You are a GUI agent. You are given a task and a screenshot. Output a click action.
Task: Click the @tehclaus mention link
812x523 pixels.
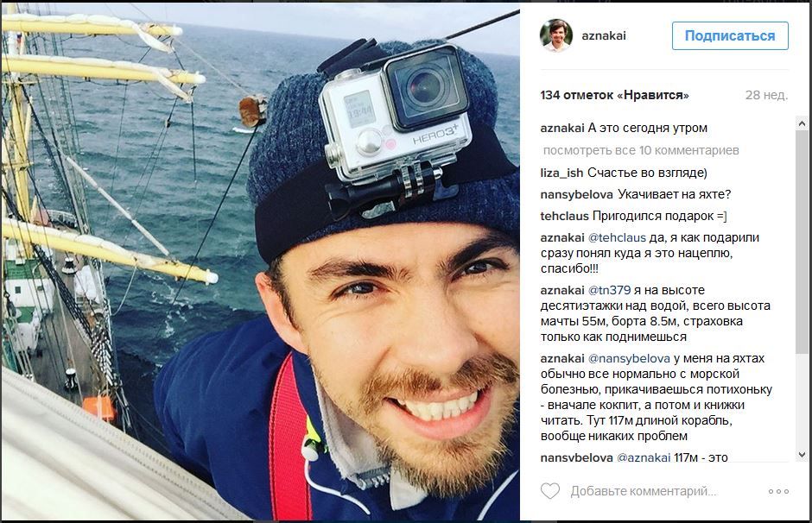pyautogui.click(x=617, y=238)
